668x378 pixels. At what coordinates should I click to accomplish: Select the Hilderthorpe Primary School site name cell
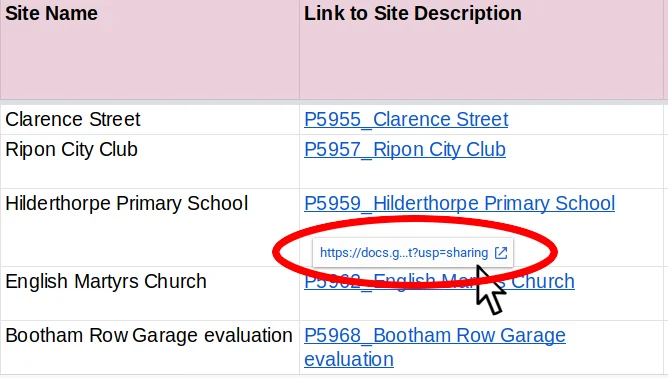(150, 228)
